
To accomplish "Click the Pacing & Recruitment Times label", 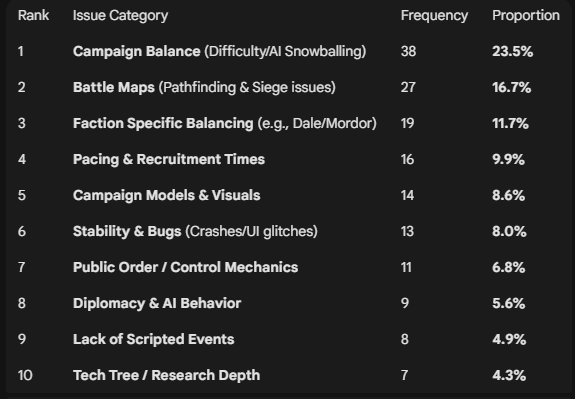I will pos(169,160).
